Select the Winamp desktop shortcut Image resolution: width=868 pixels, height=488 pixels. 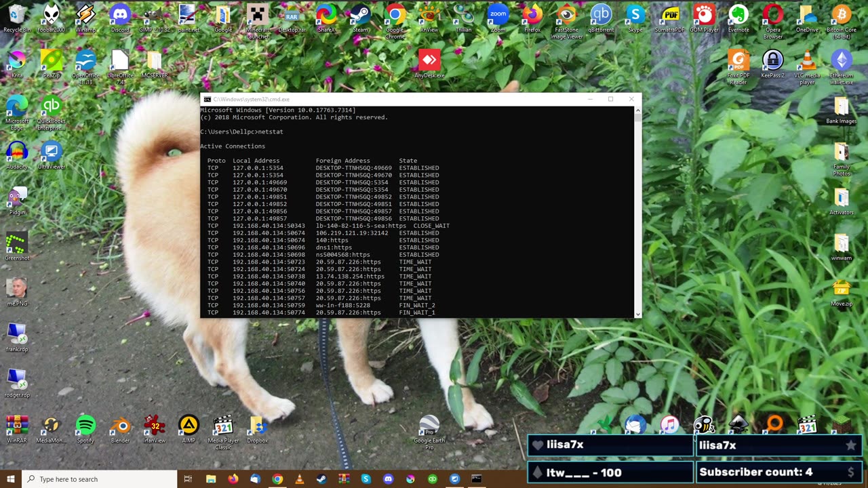(x=85, y=18)
